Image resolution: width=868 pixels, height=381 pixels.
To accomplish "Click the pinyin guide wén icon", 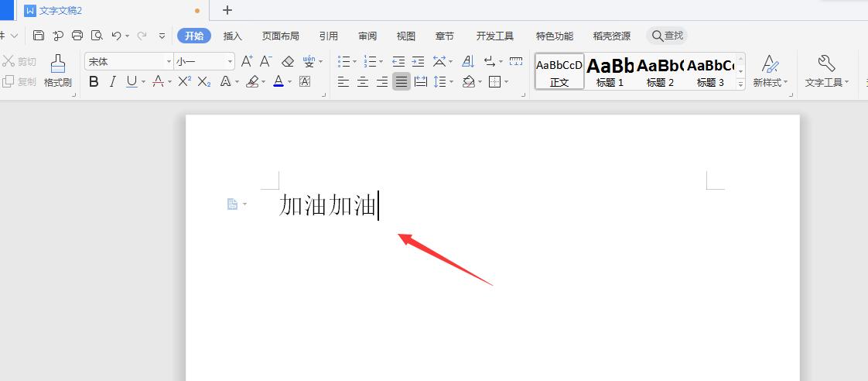I will [x=309, y=61].
